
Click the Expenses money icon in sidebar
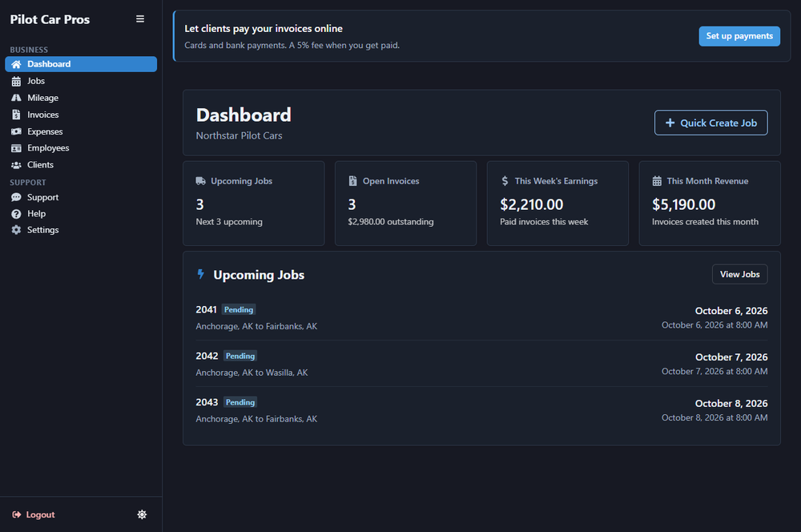point(16,131)
